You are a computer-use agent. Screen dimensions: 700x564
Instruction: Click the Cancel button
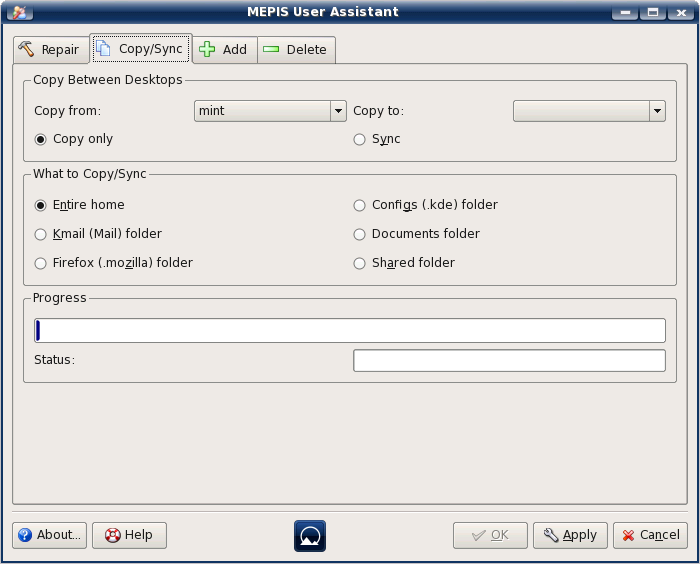click(650, 535)
